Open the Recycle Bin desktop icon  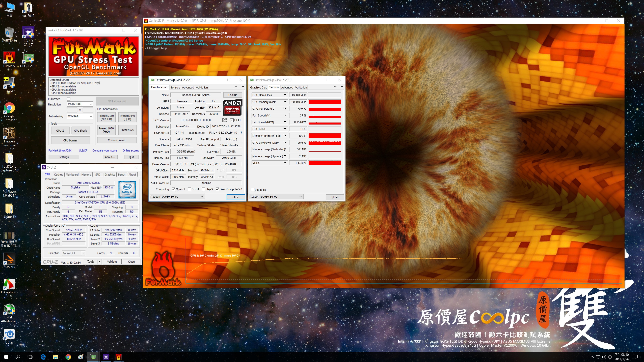(9, 35)
